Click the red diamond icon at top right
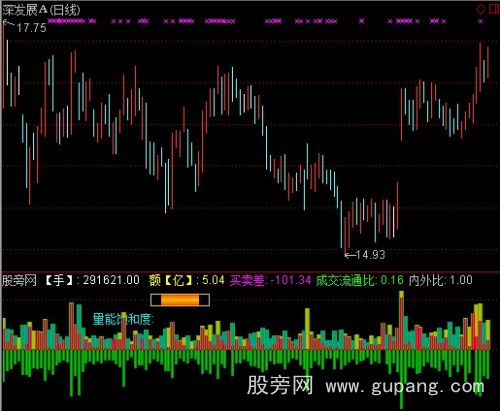Image resolution: width=500 pixels, height=411 pixels. 481,9
